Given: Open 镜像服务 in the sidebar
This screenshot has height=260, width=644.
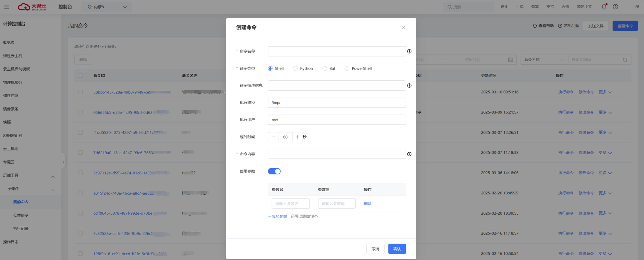Looking at the screenshot, I should coord(11,109).
